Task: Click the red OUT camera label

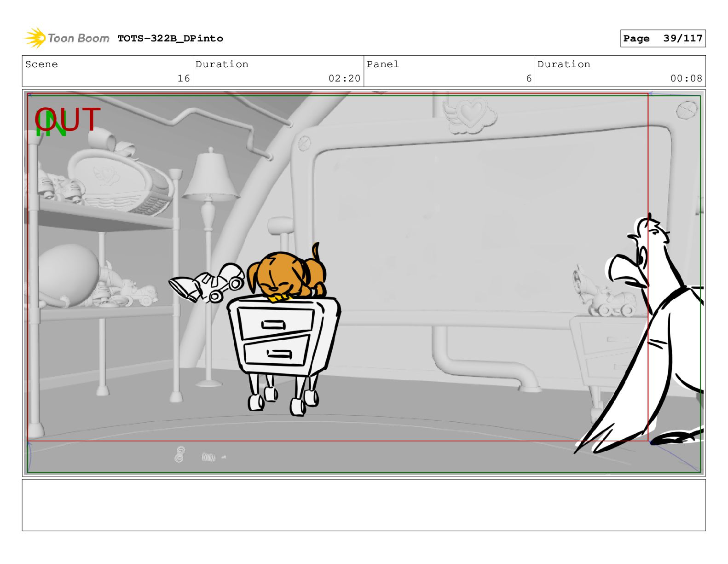Action: coord(68,119)
